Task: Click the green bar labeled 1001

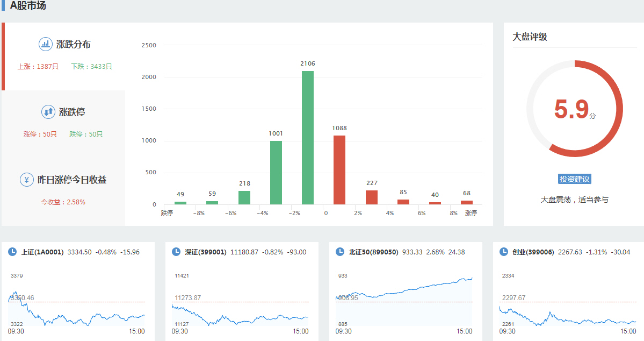Action: [276, 172]
